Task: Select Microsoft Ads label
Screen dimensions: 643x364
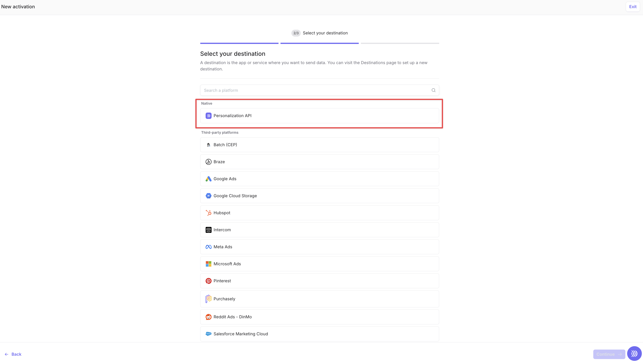Action: click(x=227, y=264)
